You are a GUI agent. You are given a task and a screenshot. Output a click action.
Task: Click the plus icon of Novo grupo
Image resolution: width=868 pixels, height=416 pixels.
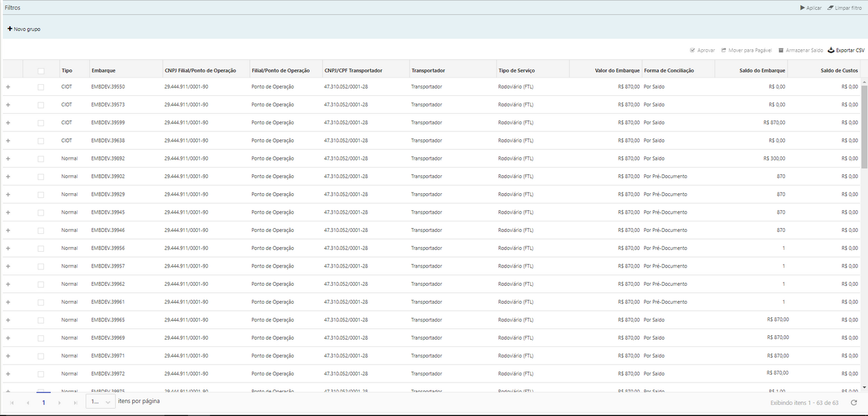(x=10, y=29)
